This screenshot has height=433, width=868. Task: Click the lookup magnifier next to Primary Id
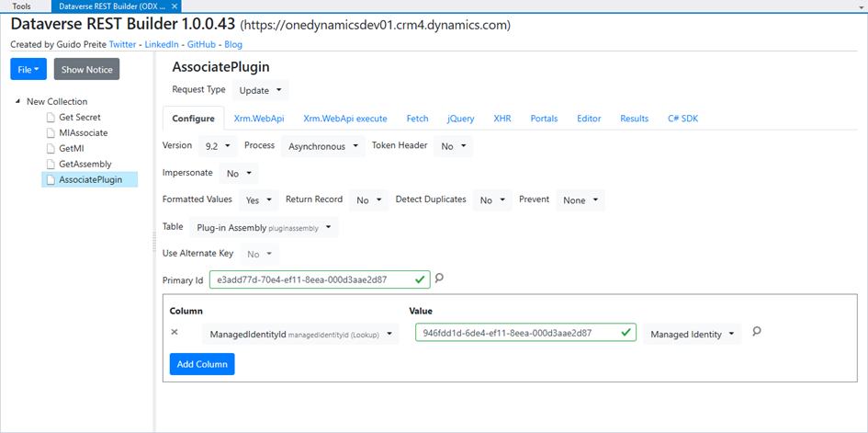[x=439, y=278]
